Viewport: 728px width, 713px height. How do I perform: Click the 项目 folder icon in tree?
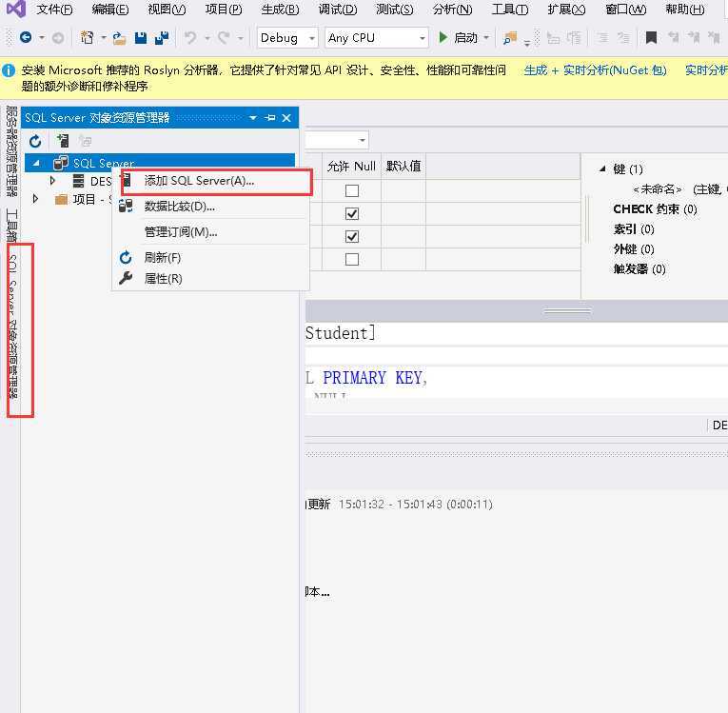(61, 199)
